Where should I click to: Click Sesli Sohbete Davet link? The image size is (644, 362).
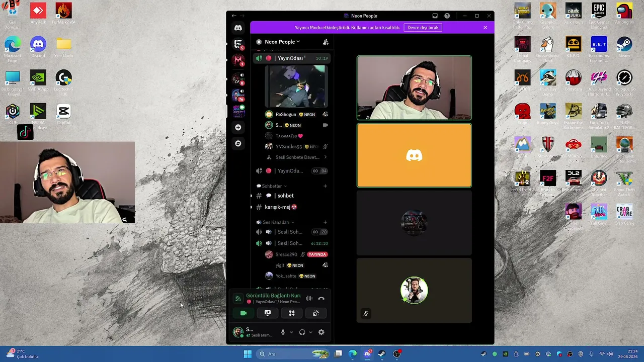click(x=297, y=157)
